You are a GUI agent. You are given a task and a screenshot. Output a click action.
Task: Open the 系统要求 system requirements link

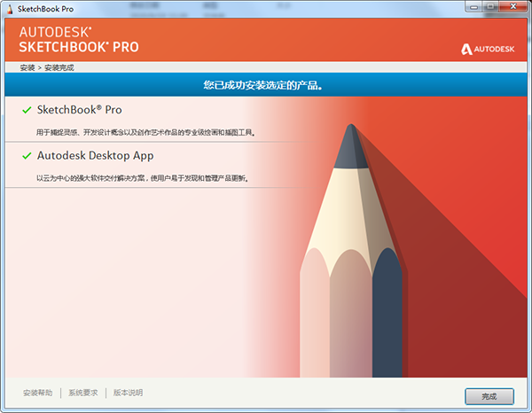click(x=83, y=393)
